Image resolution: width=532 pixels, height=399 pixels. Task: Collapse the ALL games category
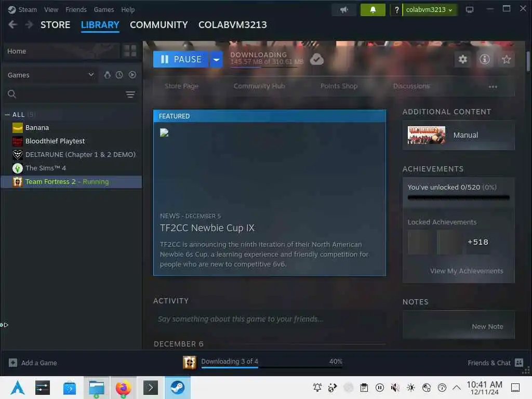(x=7, y=115)
